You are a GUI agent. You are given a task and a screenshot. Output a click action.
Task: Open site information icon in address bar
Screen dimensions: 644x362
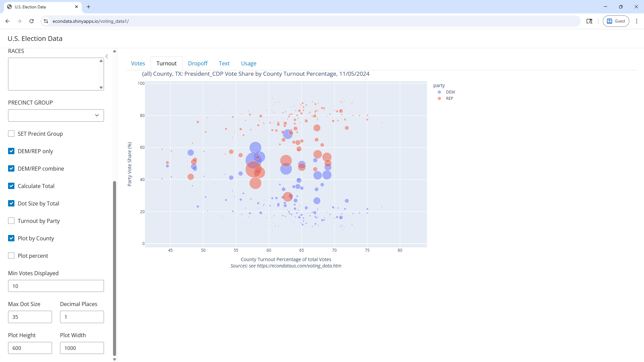pyautogui.click(x=46, y=21)
